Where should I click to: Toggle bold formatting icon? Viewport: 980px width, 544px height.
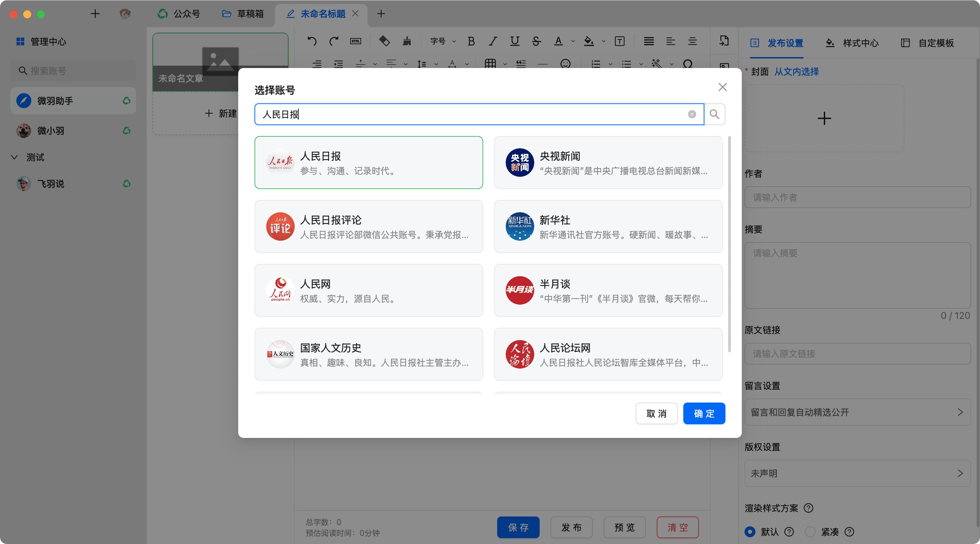point(471,41)
